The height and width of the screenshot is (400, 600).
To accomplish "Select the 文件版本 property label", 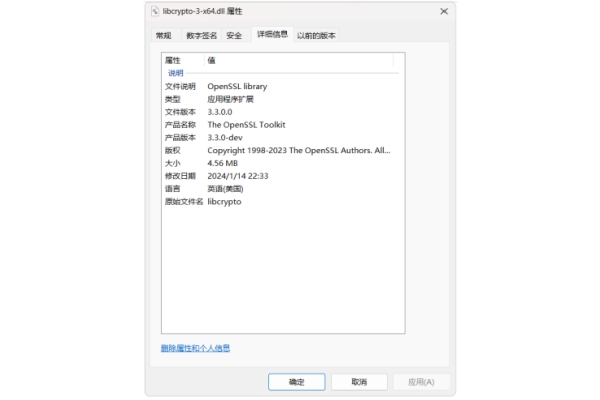I will pyautogui.click(x=180, y=112).
